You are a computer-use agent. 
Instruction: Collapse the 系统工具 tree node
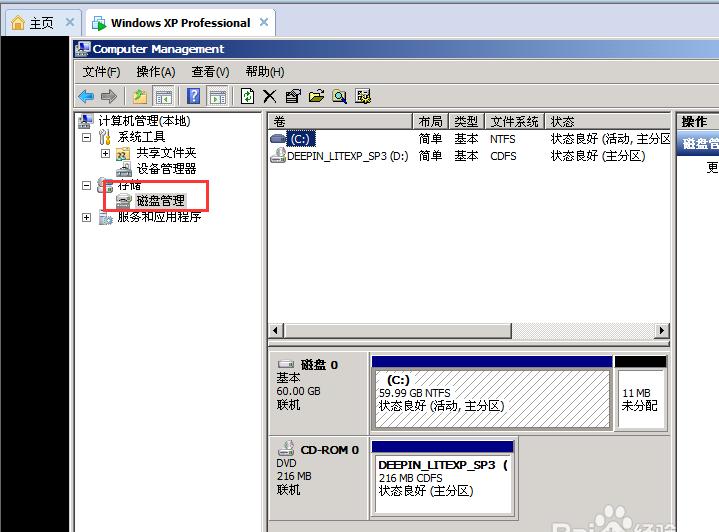click(x=86, y=137)
